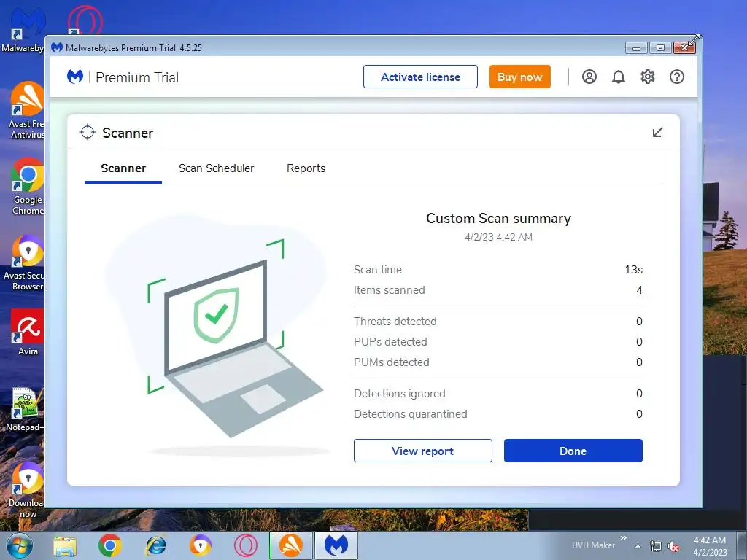Click the muted volume tray icon

673,547
